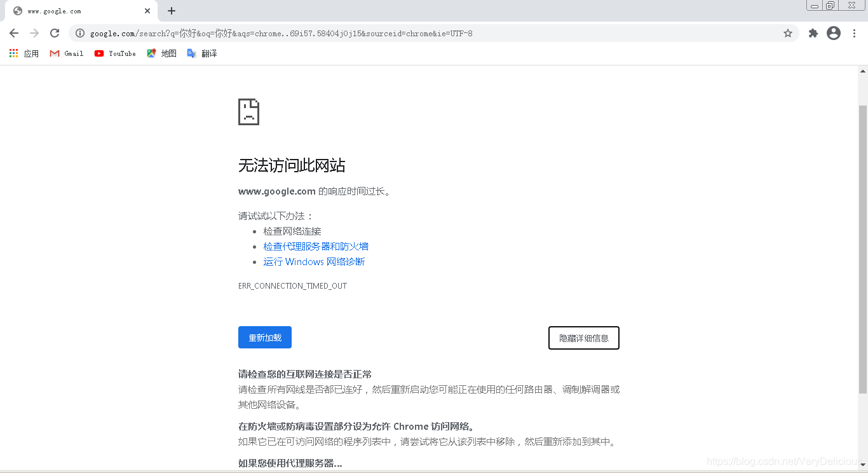The width and height of the screenshot is (868, 473).
Task: Click the forward navigation arrow
Action: [x=34, y=33]
